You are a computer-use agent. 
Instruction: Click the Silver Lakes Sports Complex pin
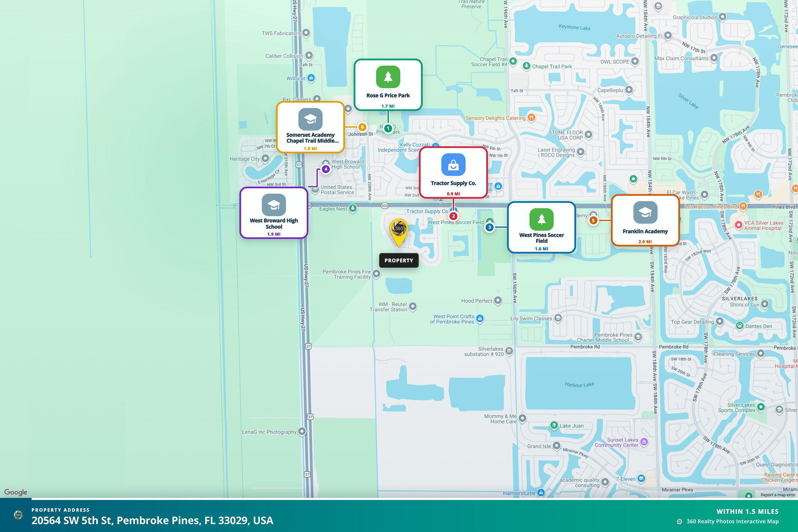click(x=761, y=407)
